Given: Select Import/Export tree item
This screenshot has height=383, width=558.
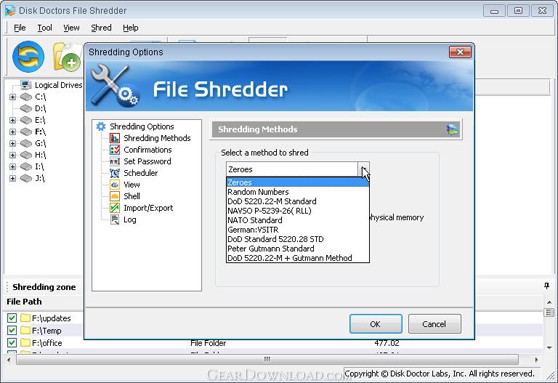Looking at the screenshot, I should tap(148, 208).
